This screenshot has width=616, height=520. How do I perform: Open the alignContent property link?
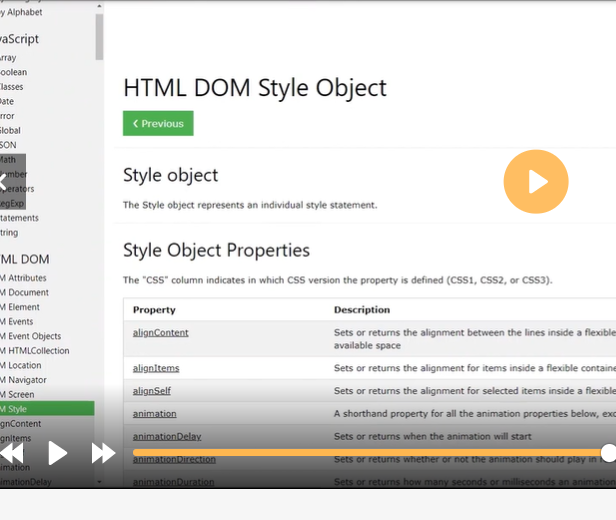pos(160,332)
